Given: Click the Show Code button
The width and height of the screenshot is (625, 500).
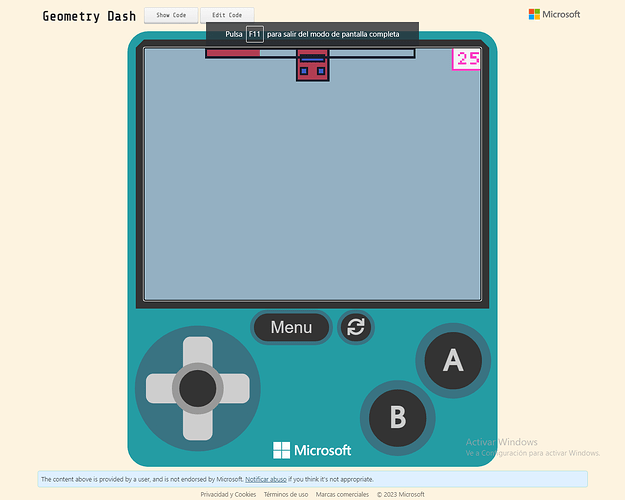Looking at the screenshot, I should coord(171,15).
